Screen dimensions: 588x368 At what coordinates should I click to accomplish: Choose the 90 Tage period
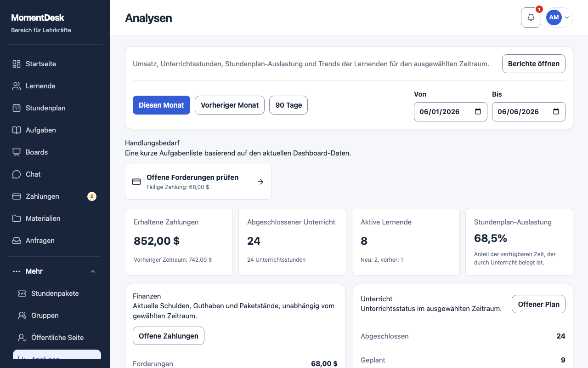(288, 105)
